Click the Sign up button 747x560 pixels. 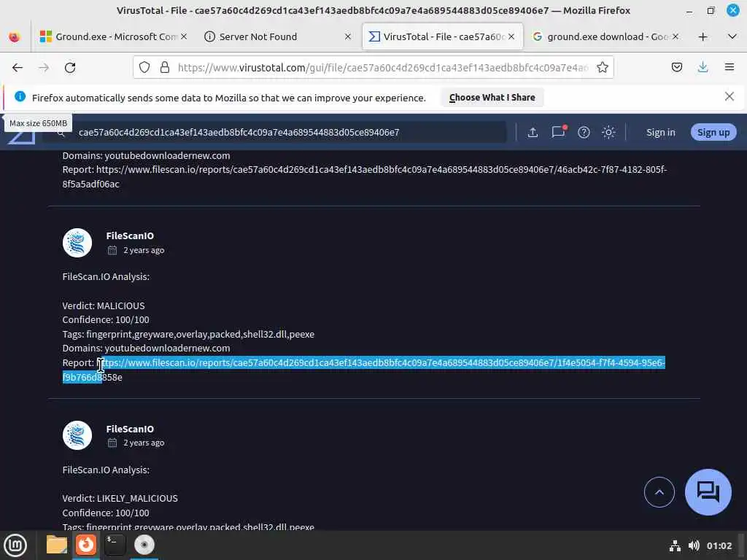click(x=713, y=133)
